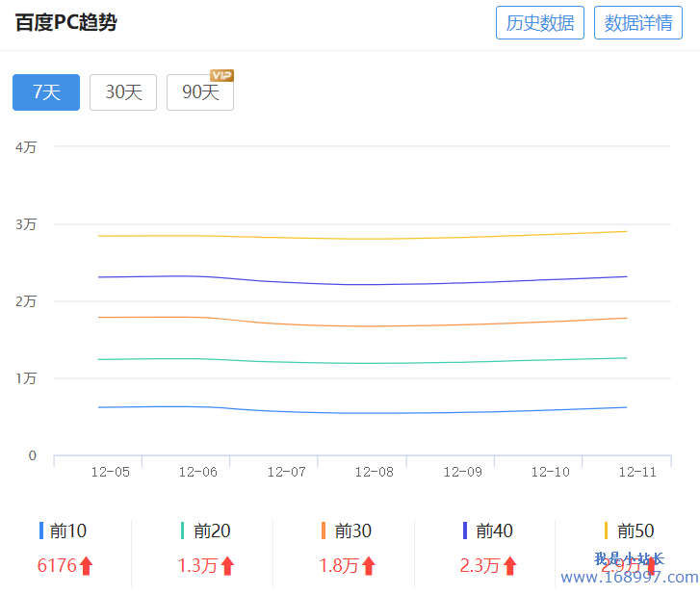Click the 12-07 date axis label
Viewport: 700px width, 595px height.
pos(287,472)
